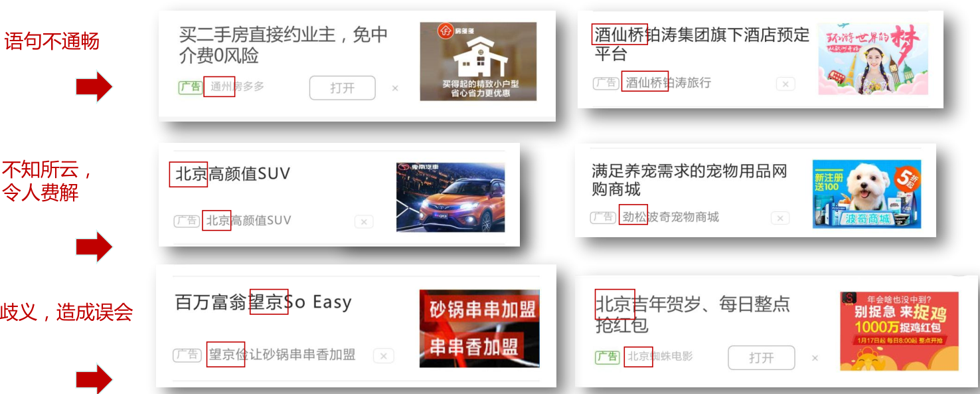This screenshot has width=980, height=394.
Task: Dismiss the 通州房多多 ad with its X
Action: coord(395,88)
